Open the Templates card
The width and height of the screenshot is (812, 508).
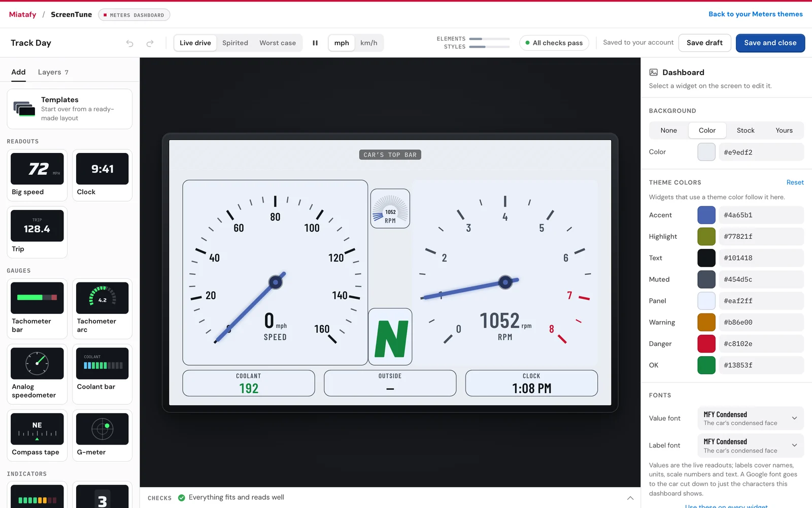click(70, 109)
